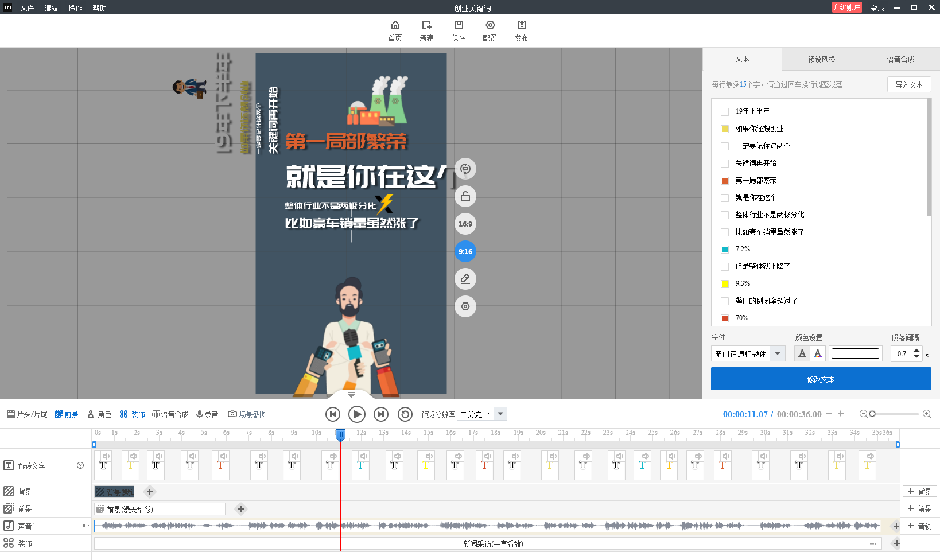Open the colored font A icon
This screenshot has height=560, width=940.
tap(818, 353)
